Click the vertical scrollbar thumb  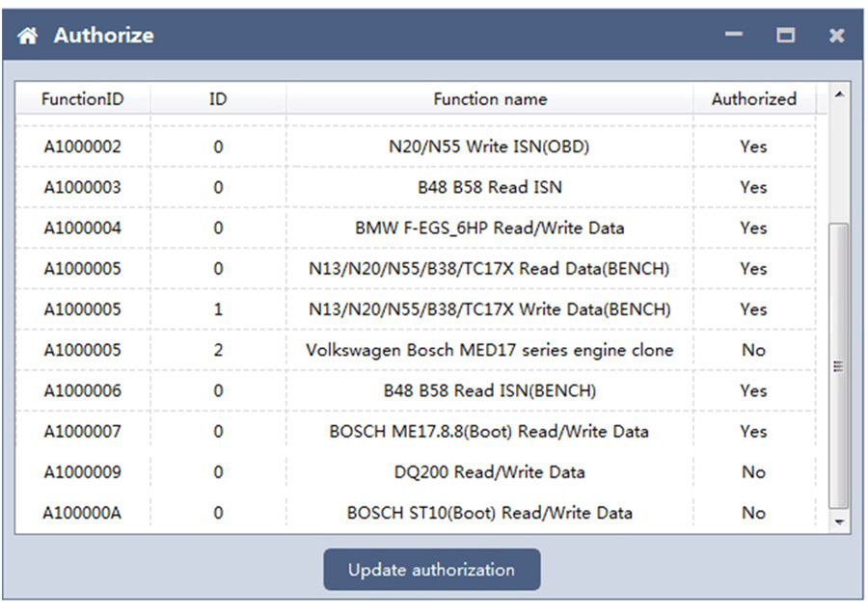click(839, 366)
